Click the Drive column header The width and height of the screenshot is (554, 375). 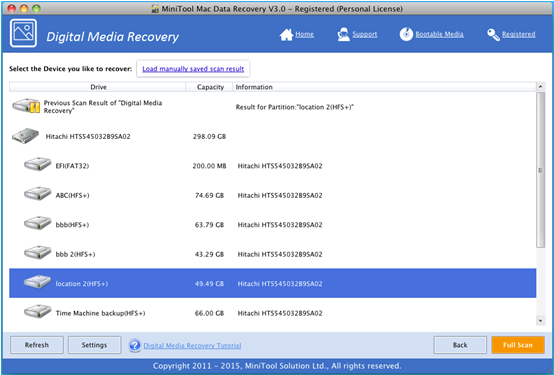(98, 87)
